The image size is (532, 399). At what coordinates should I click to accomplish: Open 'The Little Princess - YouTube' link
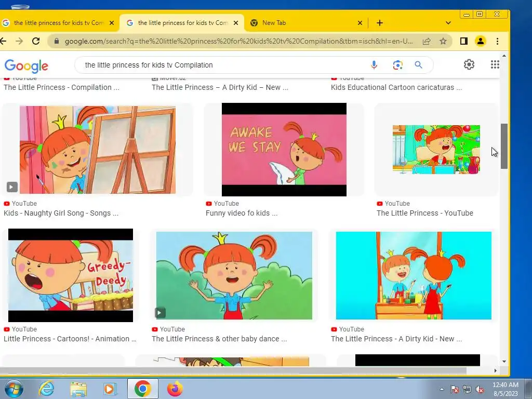[x=425, y=213]
